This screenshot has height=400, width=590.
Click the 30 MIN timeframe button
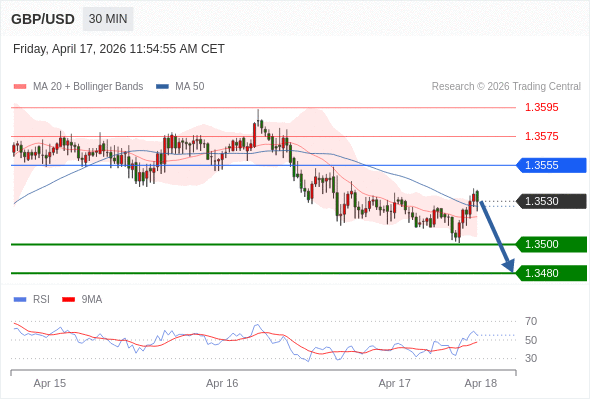(x=108, y=19)
